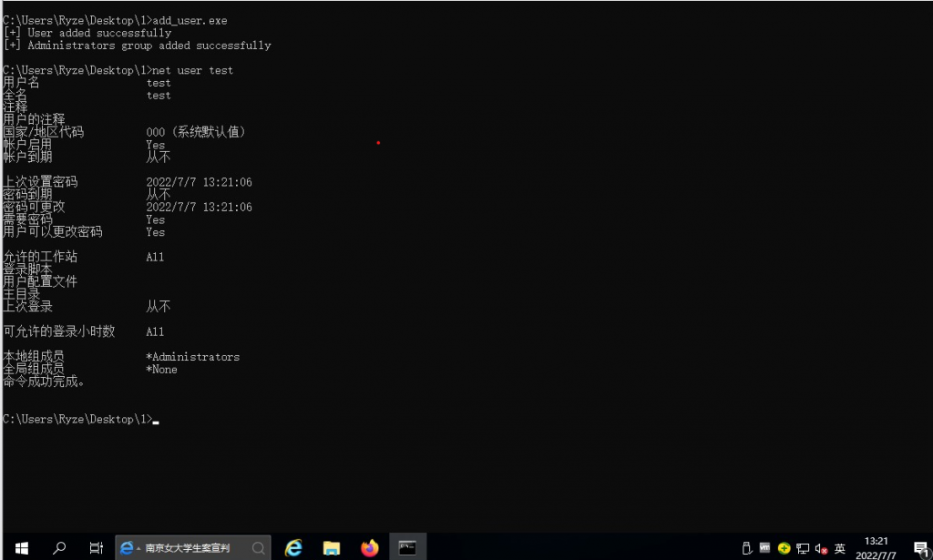Click '*Administrators' group membership value

point(193,357)
